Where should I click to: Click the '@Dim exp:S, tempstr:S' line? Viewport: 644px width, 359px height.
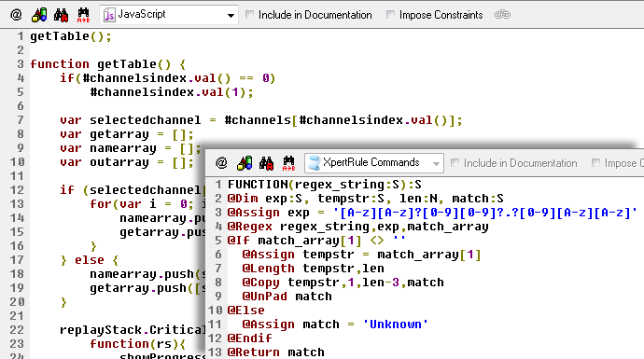click(366, 199)
